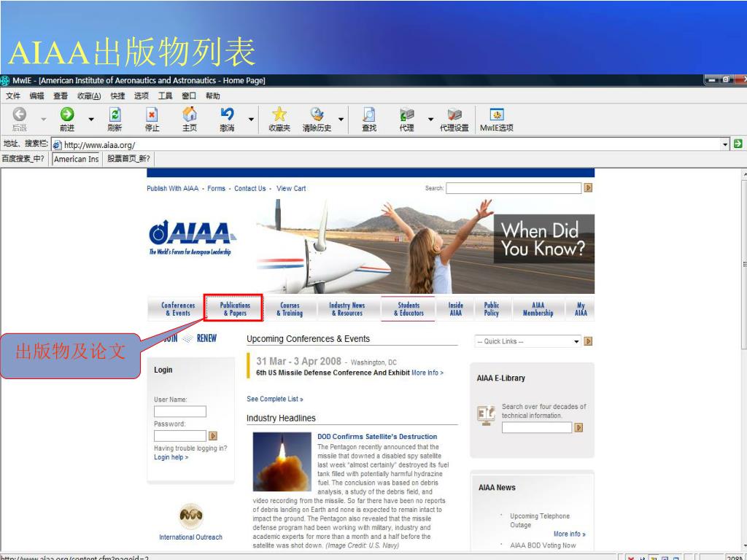Click the E-Library search go button

(x=578, y=427)
